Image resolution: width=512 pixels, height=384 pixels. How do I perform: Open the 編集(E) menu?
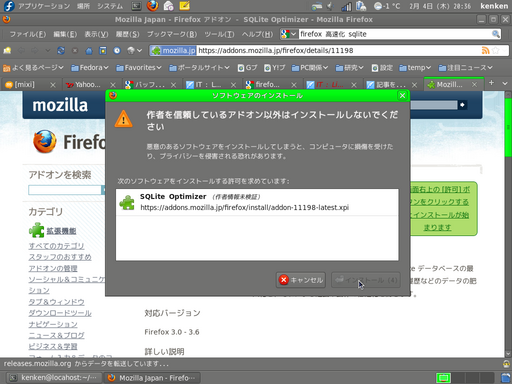pyautogui.click(x=65, y=34)
